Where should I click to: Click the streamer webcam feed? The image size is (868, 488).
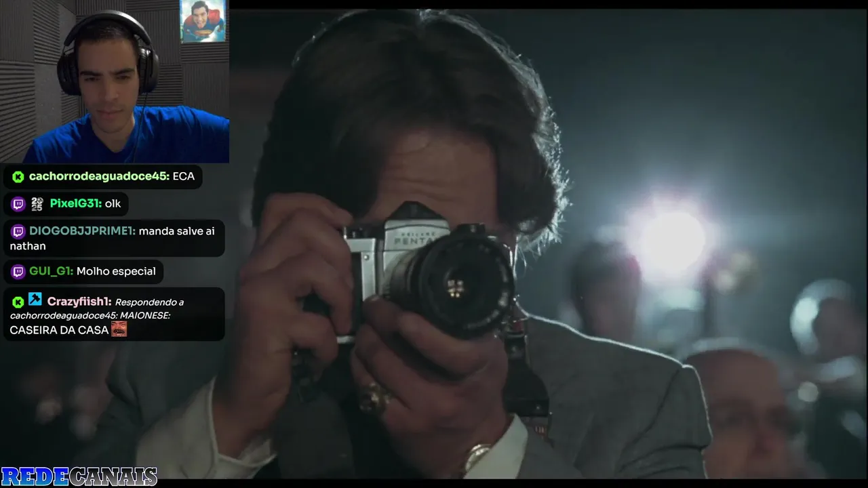pyautogui.click(x=115, y=81)
